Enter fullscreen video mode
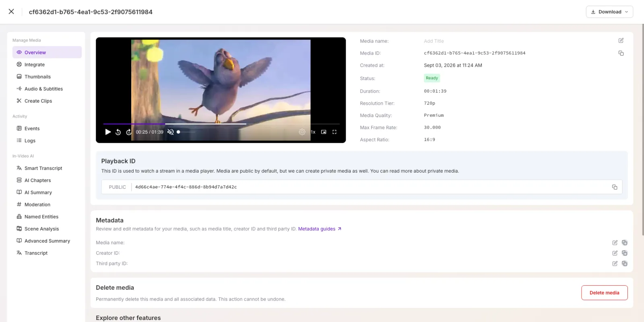The width and height of the screenshot is (644, 322). (x=334, y=132)
